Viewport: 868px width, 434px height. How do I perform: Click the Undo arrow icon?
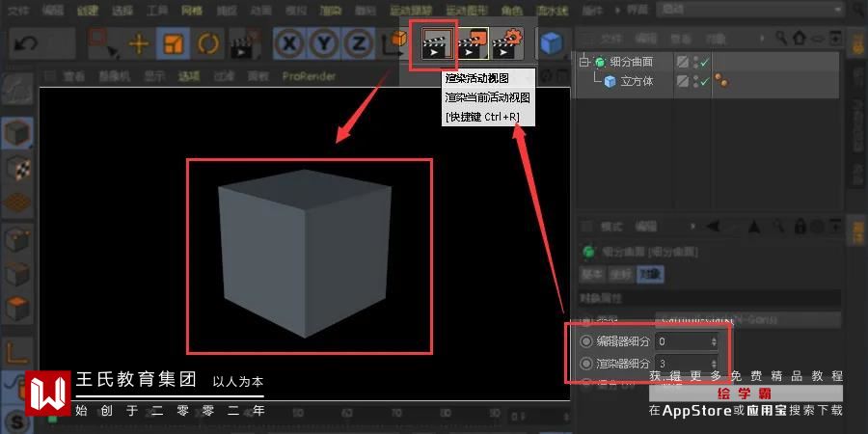click(x=25, y=43)
